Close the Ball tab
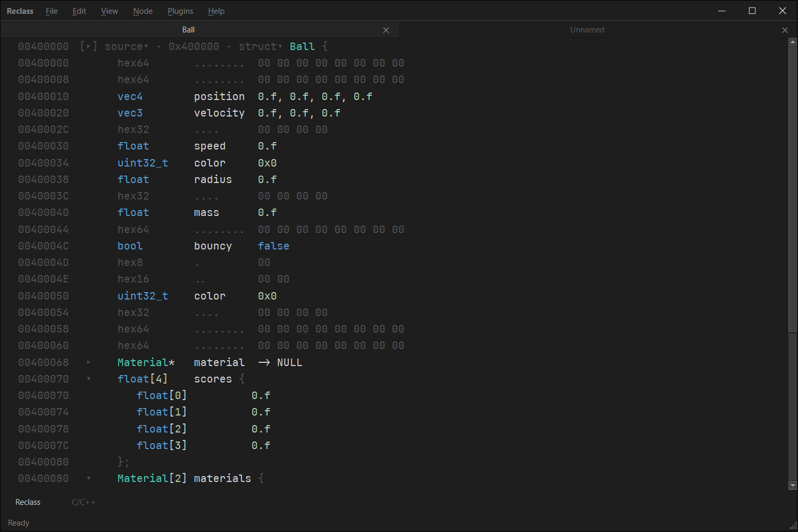The image size is (798, 532). click(386, 30)
